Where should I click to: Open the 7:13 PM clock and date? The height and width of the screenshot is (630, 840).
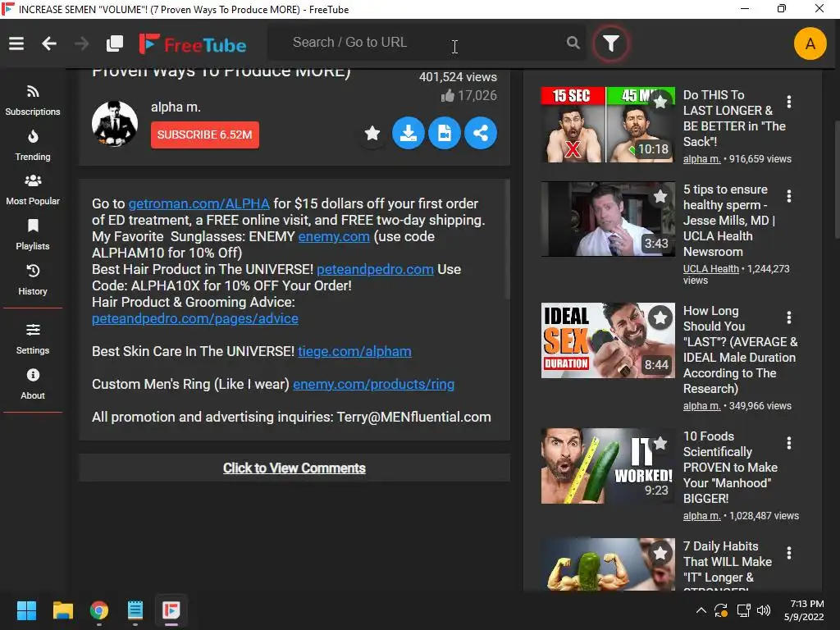coord(804,610)
